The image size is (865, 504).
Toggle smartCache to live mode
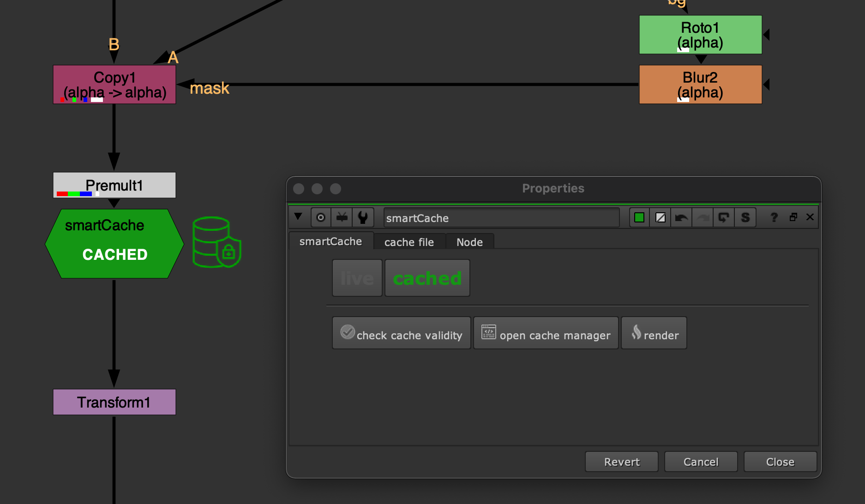[357, 278]
